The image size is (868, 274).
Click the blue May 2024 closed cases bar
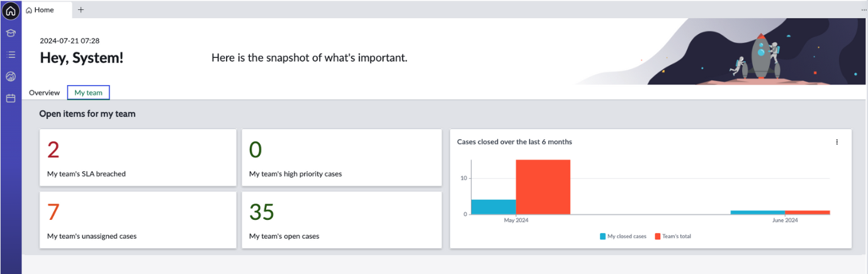(x=493, y=207)
